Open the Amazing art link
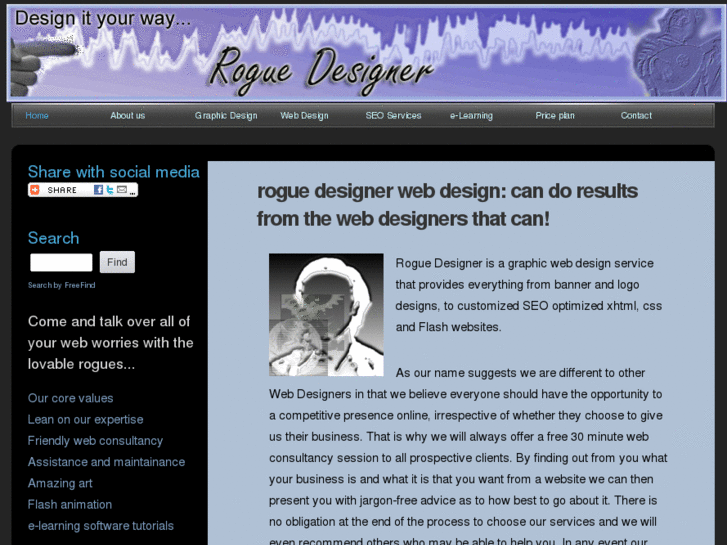 coord(60,483)
